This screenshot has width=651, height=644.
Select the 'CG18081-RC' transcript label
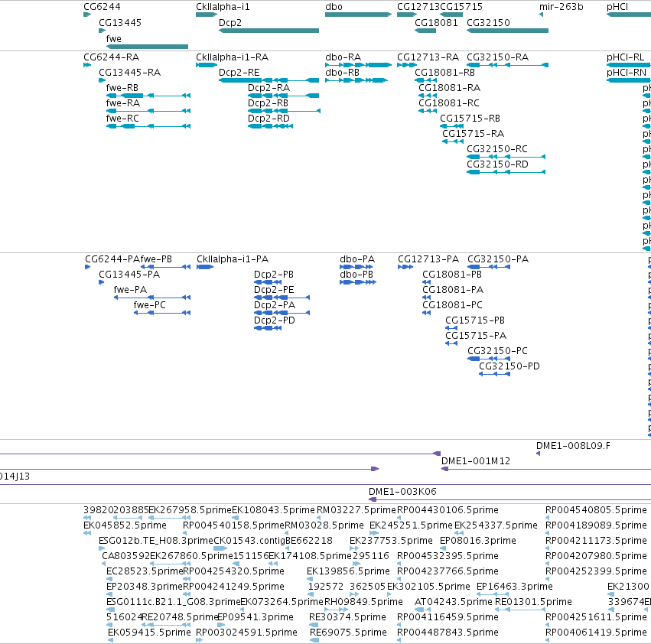click(449, 103)
